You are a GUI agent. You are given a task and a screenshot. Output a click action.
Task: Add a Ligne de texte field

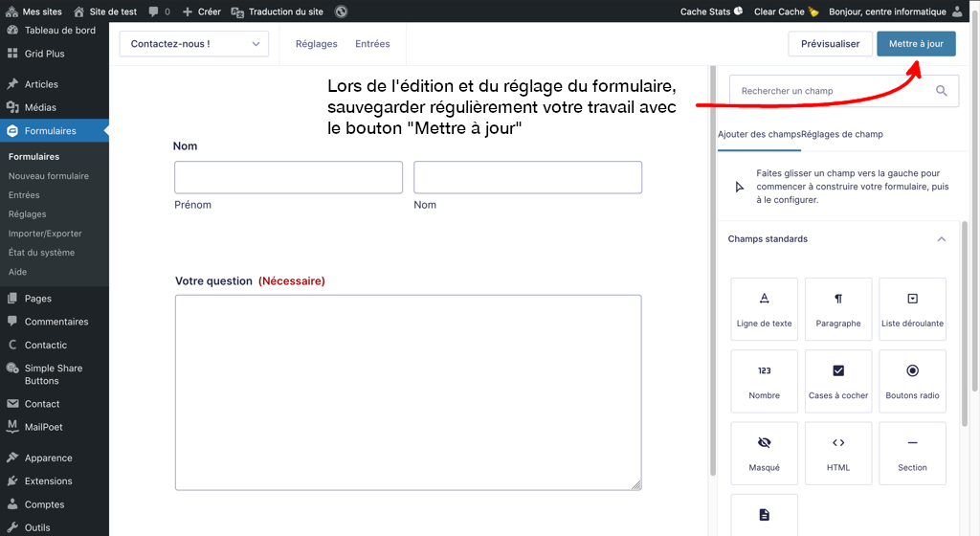click(x=764, y=310)
